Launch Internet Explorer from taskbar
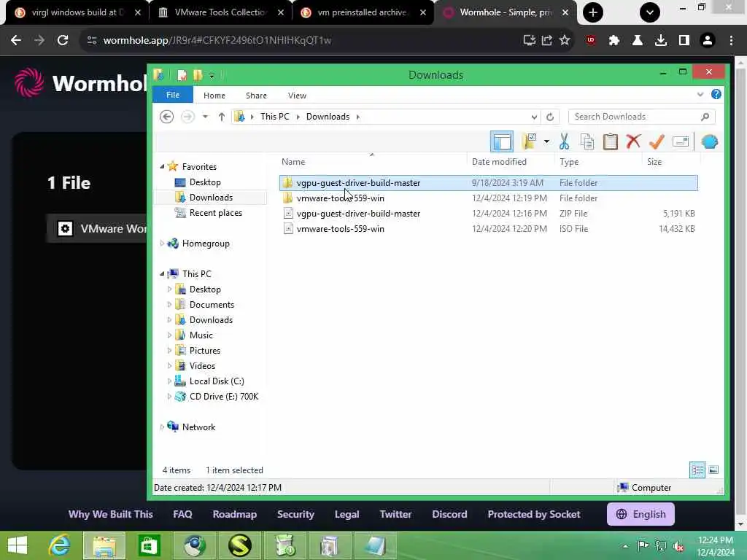747x560 pixels. tap(60, 545)
